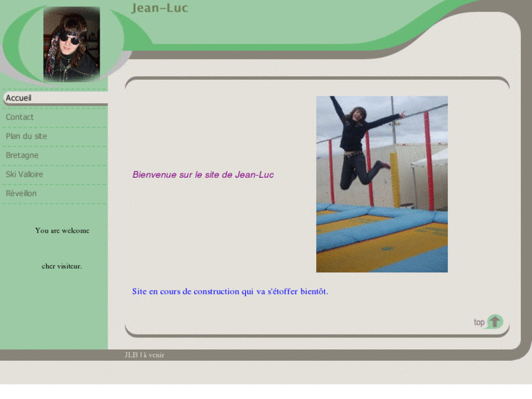Click the 'You are welcome' sidebar text

click(62, 231)
